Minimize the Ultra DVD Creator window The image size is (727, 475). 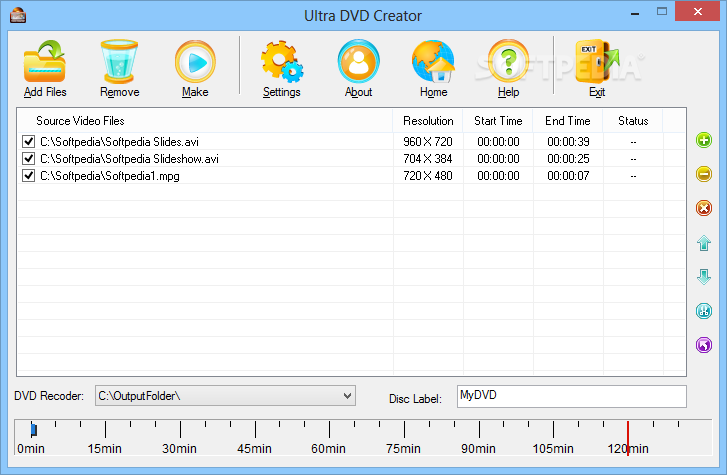point(635,13)
